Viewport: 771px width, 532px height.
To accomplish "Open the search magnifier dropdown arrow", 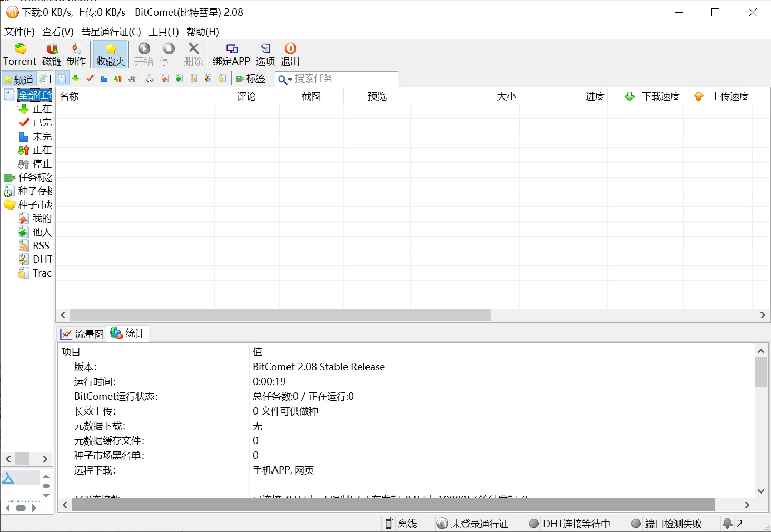I will click(x=290, y=80).
